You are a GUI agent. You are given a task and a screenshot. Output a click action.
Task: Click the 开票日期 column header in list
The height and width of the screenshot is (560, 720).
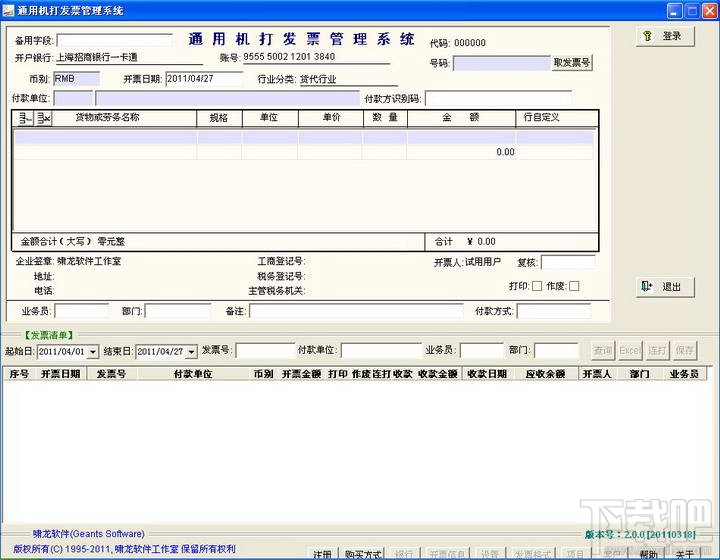point(61,374)
